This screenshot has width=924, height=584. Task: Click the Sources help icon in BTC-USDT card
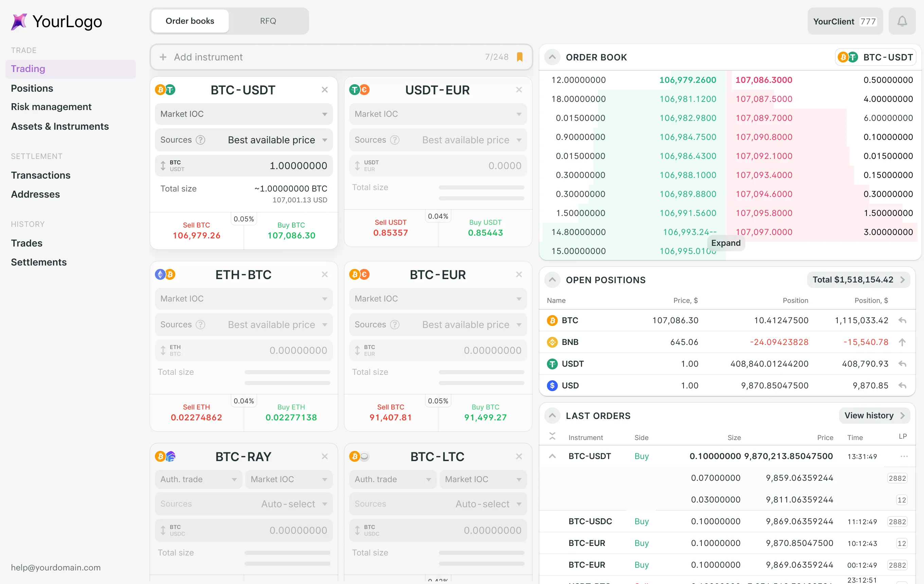coord(200,140)
